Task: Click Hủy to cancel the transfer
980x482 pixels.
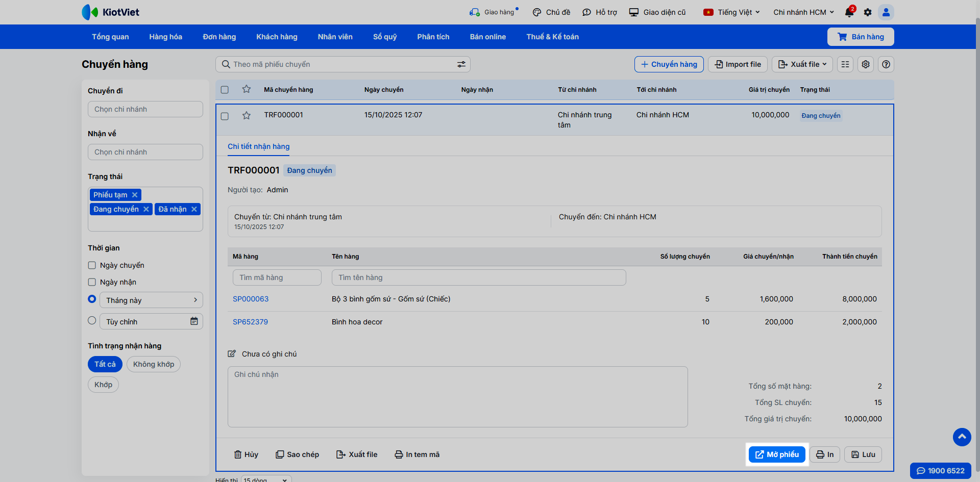Action: coord(246,454)
